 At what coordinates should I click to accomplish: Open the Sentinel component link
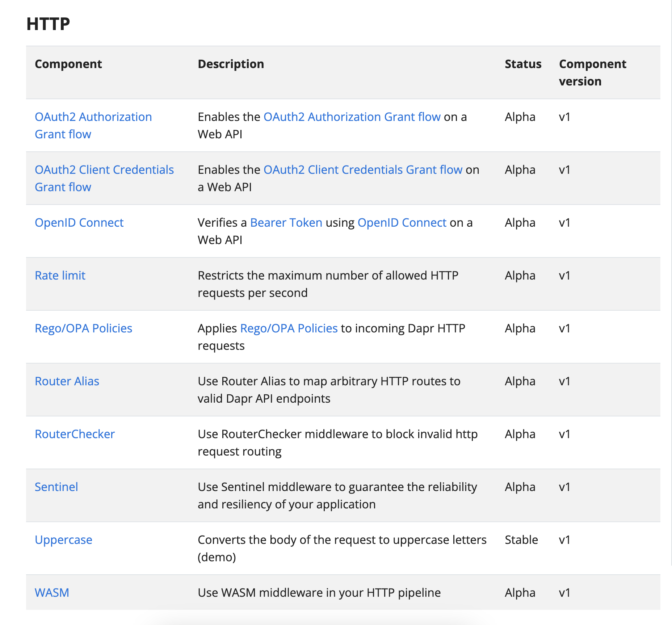click(56, 487)
